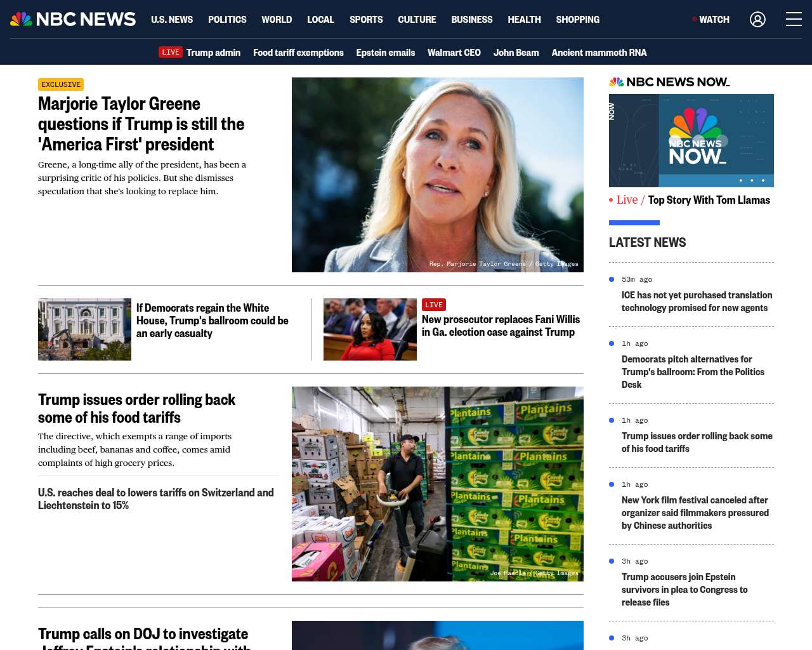Open the plantains warehouse photo

pyautogui.click(x=438, y=484)
